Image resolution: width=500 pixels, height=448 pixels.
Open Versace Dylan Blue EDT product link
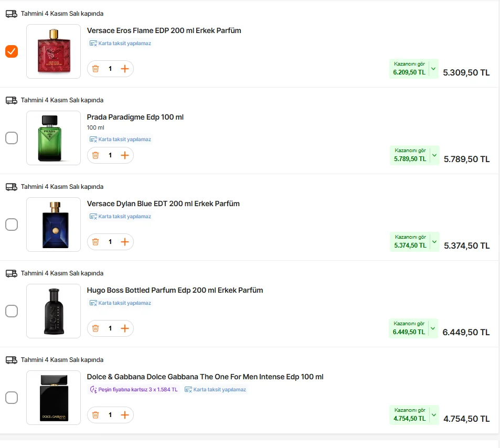pyautogui.click(x=163, y=204)
